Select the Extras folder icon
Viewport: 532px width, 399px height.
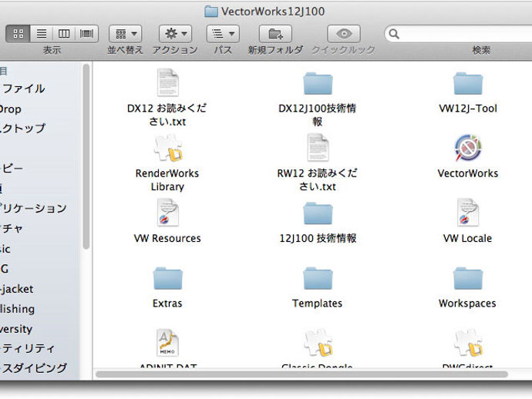click(x=167, y=278)
